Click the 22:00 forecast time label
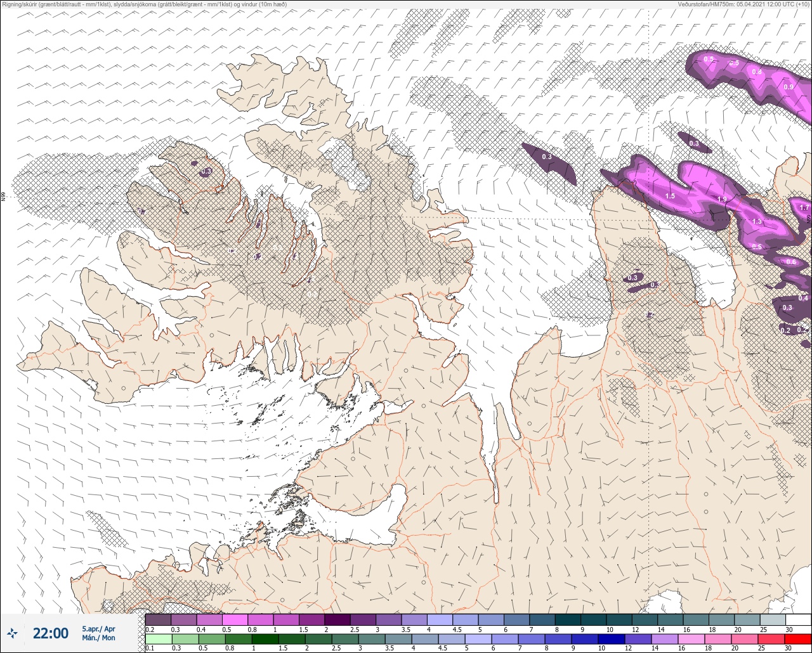This screenshot has height=653, width=812. coord(51,633)
